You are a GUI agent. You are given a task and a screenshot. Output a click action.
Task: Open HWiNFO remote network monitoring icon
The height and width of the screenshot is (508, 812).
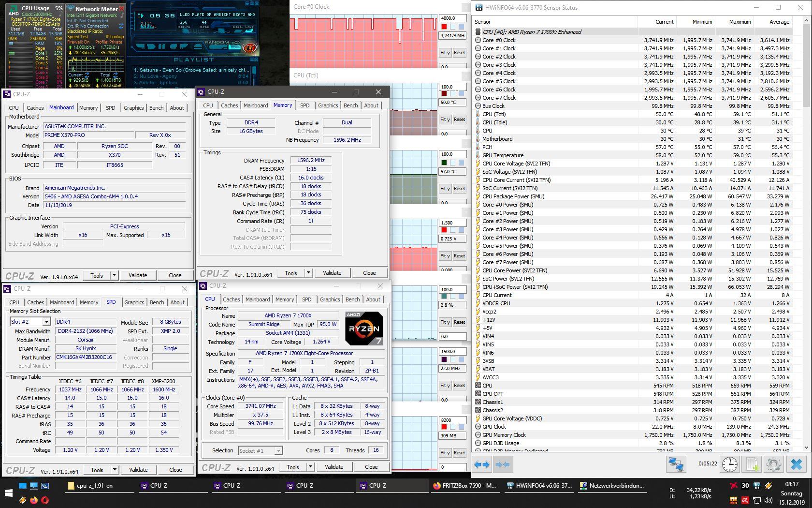676,464
